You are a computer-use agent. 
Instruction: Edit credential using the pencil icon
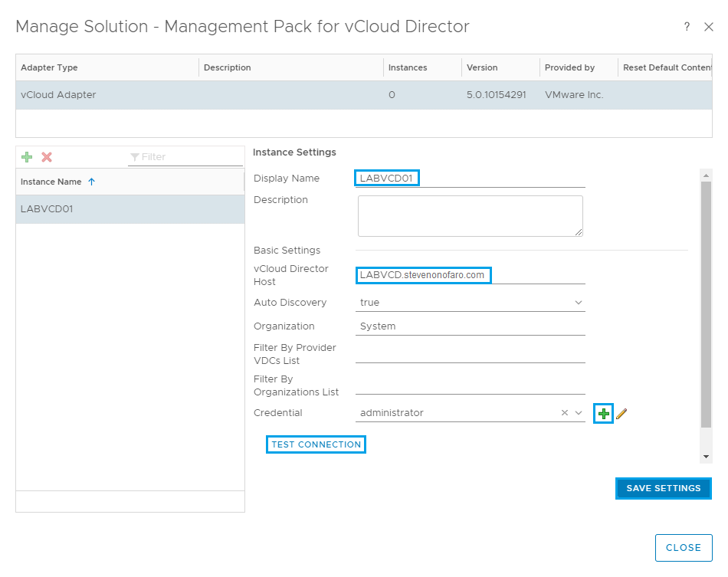621,414
